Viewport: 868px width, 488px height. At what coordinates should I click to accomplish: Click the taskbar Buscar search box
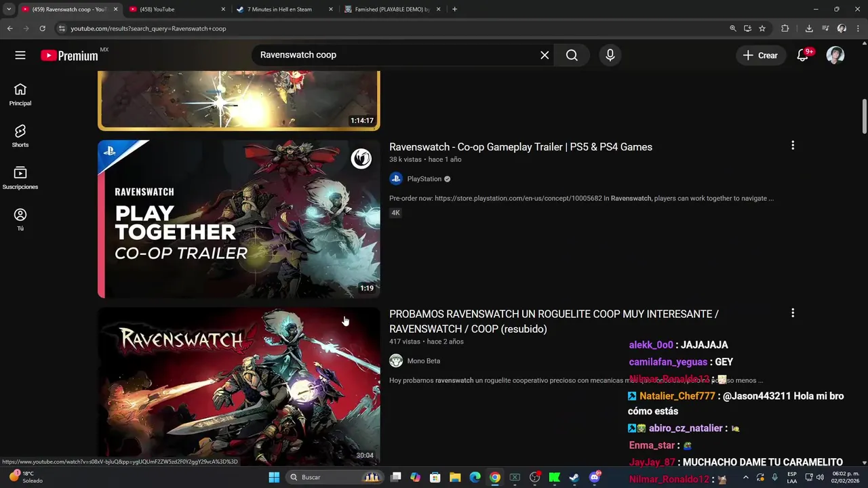[x=335, y=477]
